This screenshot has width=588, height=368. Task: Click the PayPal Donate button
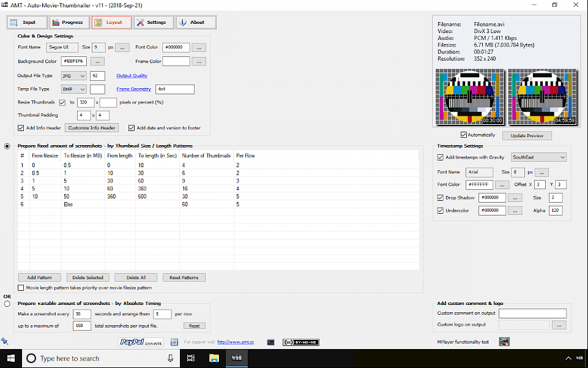141,342
